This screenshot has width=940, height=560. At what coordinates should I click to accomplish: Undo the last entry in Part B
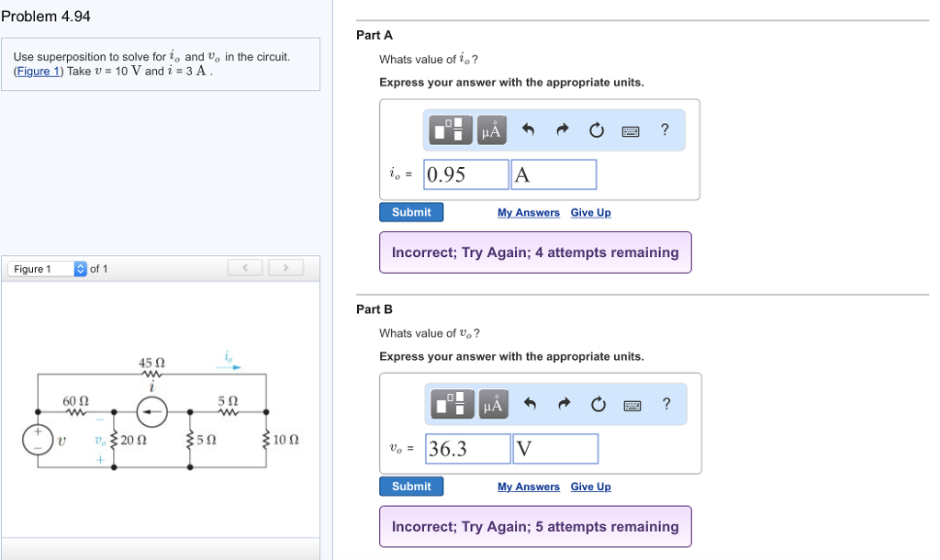(530, 404)
